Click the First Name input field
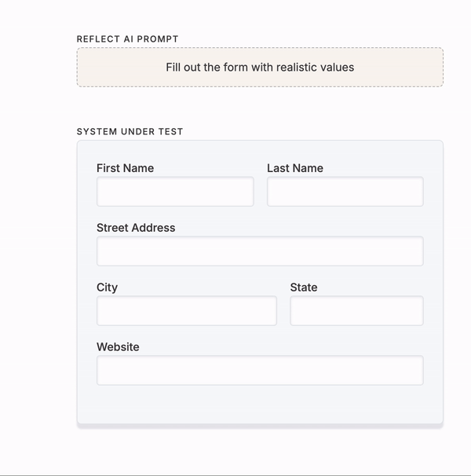 (175, 192)
